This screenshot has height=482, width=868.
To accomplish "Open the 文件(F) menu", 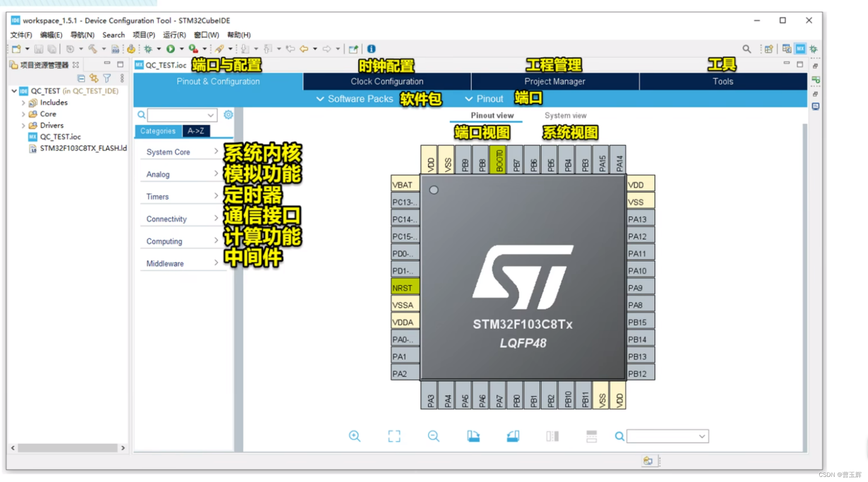I will [x=21, y=35].
